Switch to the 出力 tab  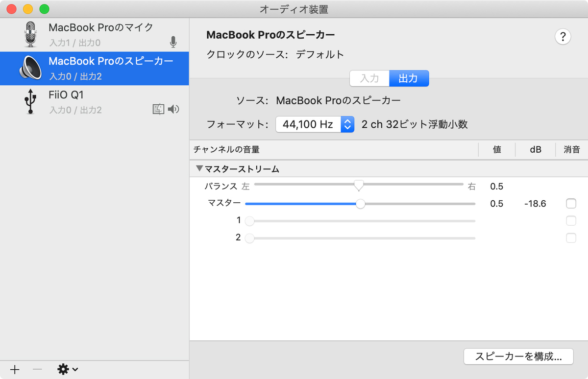pyautogui.click(x=409, y=78)
